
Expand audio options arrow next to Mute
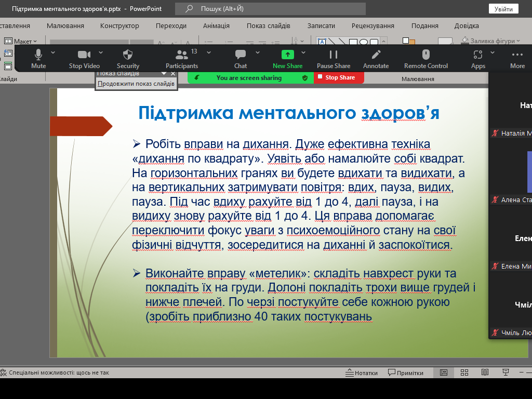click(x=53, y=52)
